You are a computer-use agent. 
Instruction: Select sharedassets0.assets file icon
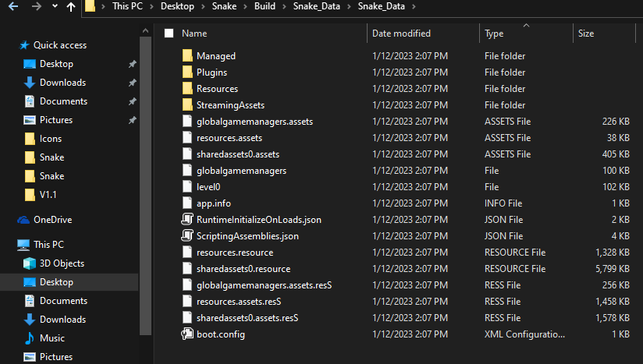pyautogui.click(x=187, y=154)
